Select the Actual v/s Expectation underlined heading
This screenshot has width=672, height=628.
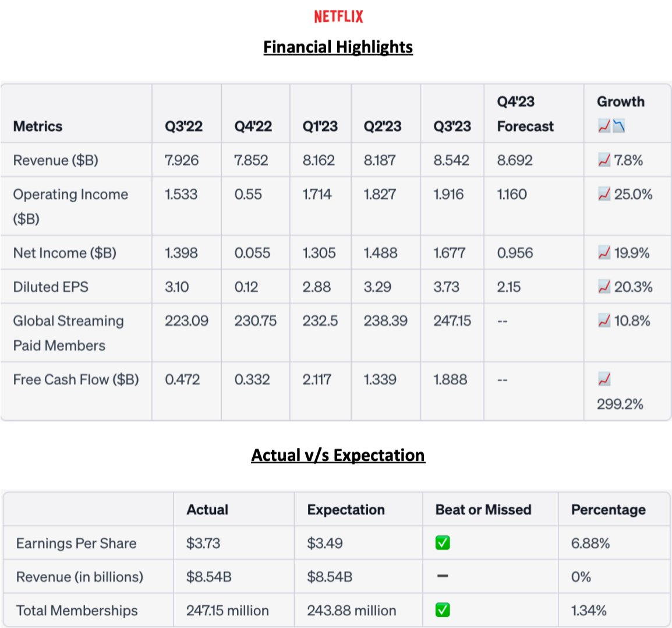338,455
